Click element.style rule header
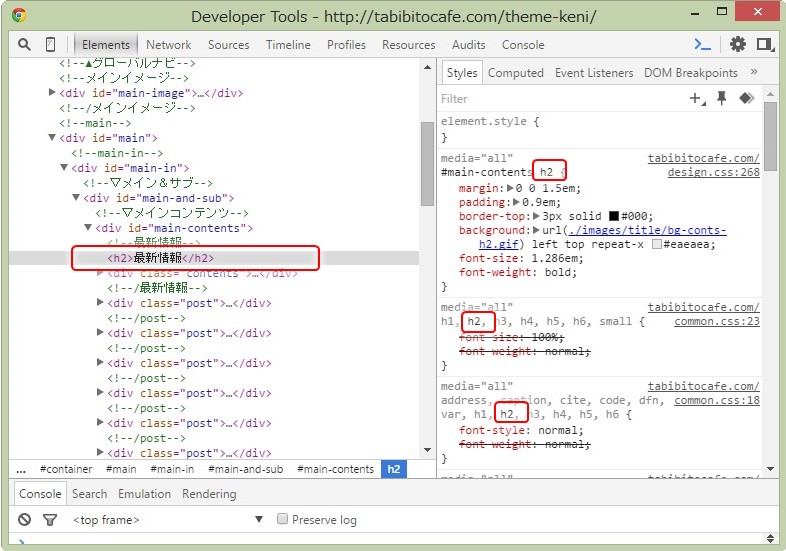The width and height of the screenshot is (786, 551). point(490,121)
